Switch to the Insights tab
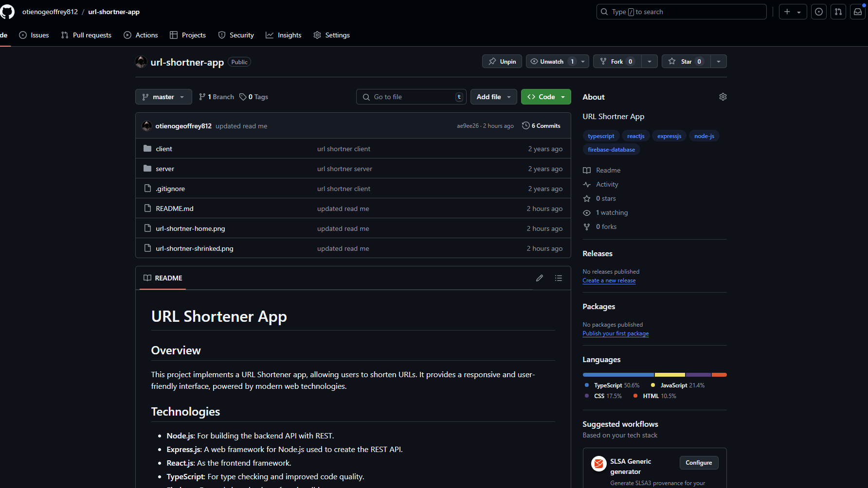Image resolution: width=868 pixels, height=488 pixels. [x=284, y=35]
